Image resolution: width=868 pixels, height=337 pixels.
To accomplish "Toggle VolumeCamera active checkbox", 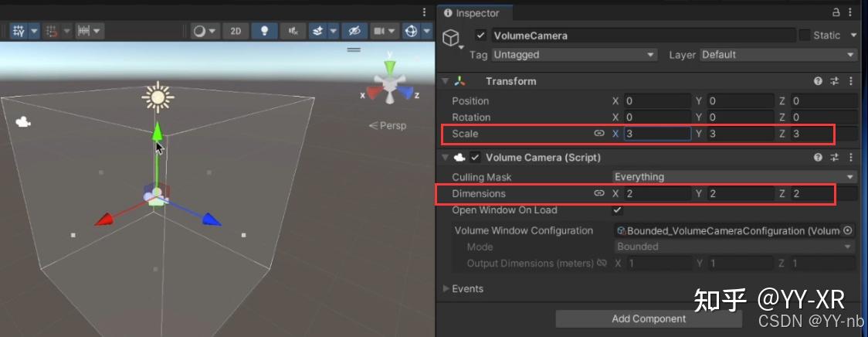I will (481, 36).
